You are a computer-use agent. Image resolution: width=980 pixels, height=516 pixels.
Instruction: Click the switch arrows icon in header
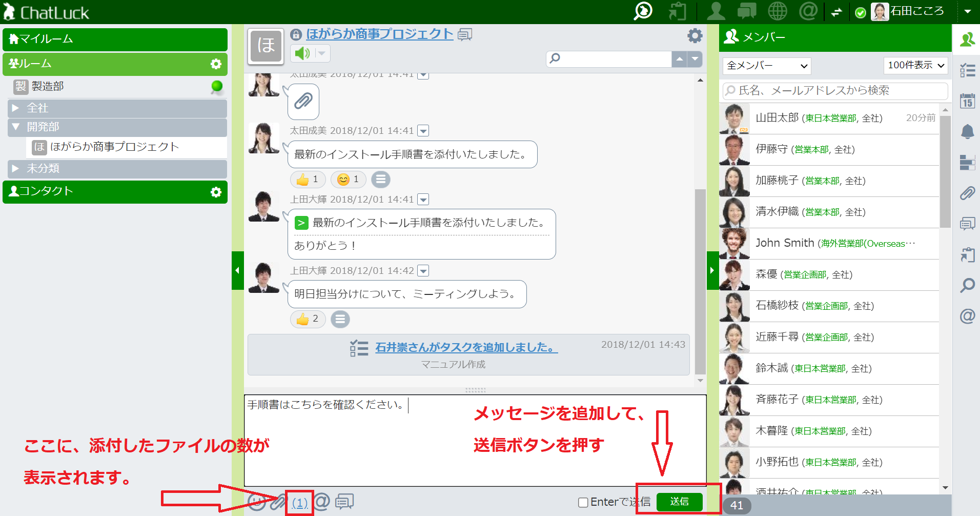tap(837, 12)
